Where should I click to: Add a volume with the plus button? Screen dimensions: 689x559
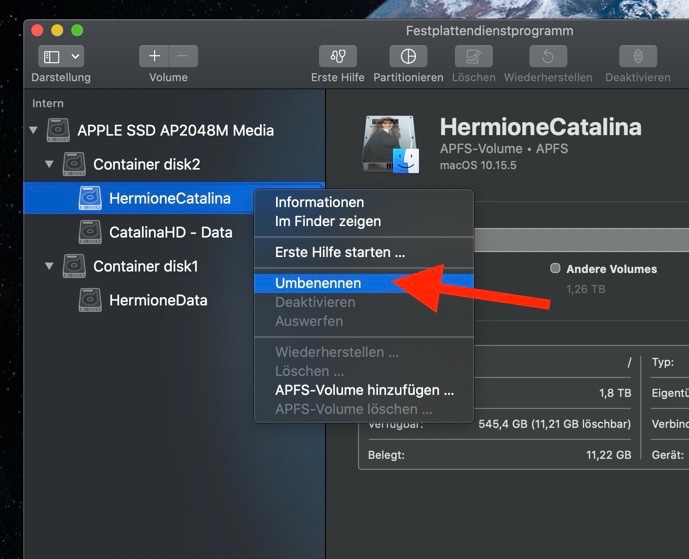[x=154, y=57]
